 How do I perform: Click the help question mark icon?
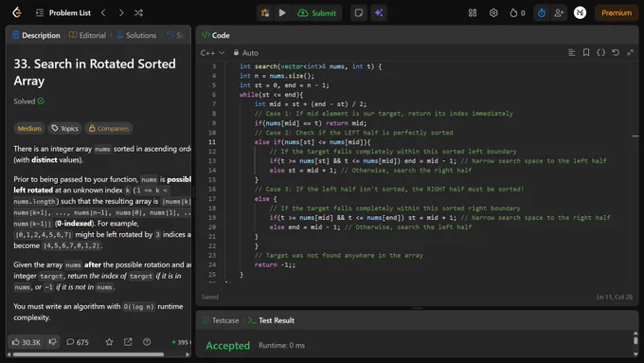tap(147, 342)
